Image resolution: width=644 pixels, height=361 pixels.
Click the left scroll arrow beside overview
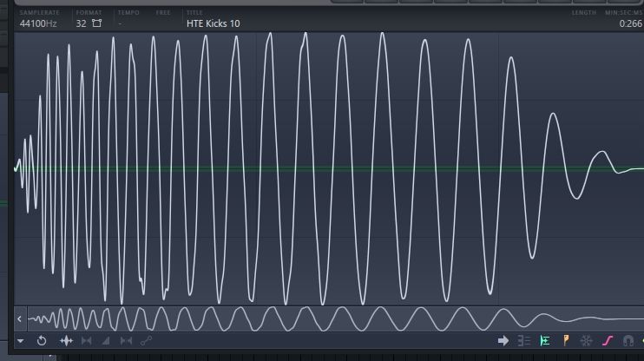coord(19,318)
